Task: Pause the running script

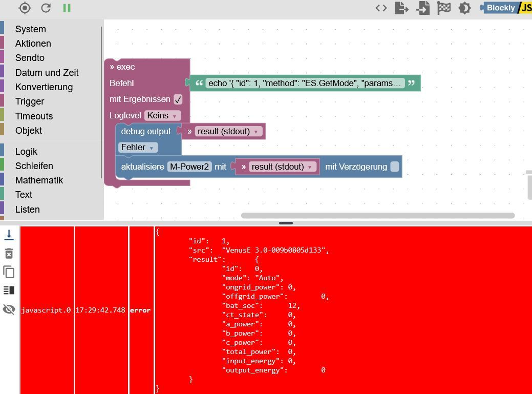Action: coord(67,8)
